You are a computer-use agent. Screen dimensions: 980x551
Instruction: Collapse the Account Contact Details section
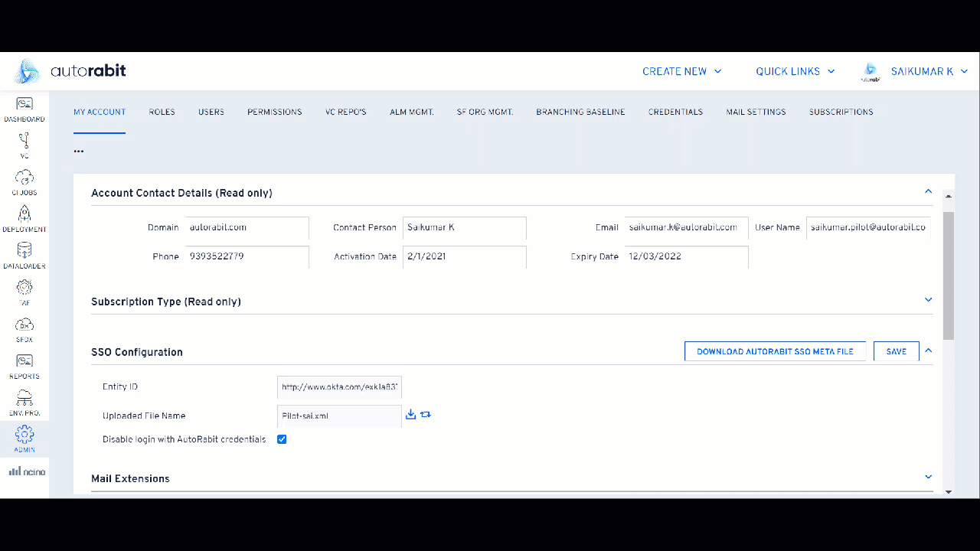928,191
